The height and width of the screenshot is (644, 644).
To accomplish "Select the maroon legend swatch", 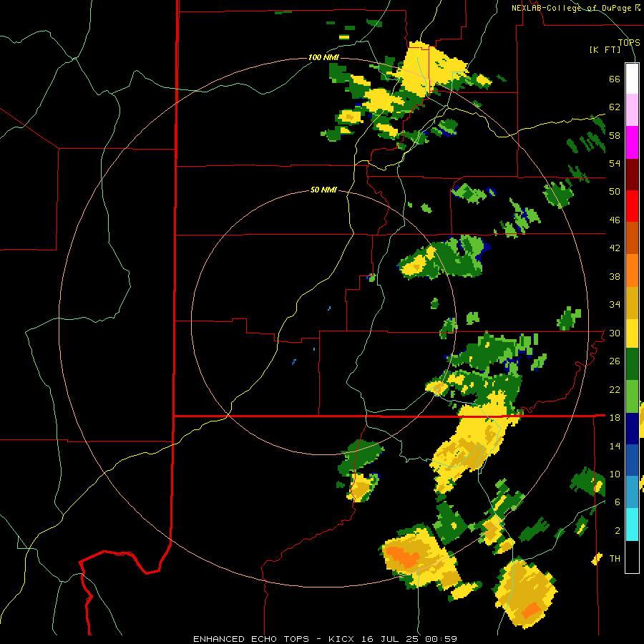I will (632, 174).
